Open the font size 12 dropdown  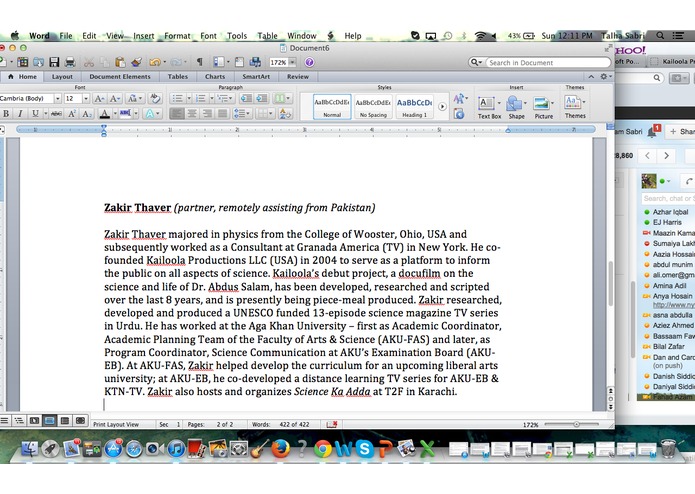[86, 98]
